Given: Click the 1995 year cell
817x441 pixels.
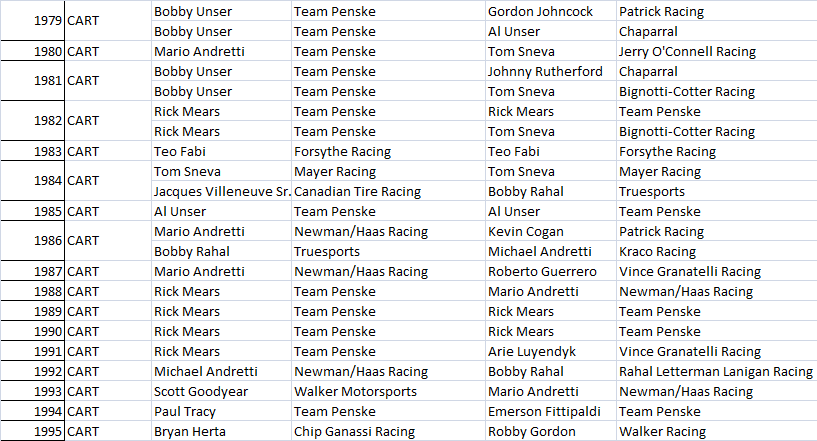Looking at the screenshot, I should (33, 432).
